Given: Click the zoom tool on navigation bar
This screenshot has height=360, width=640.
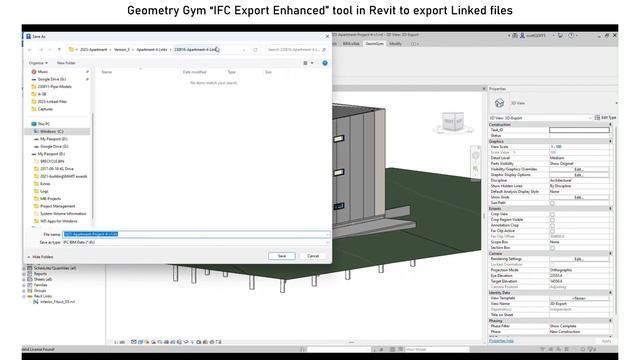Looking at the screenshot, I should point(476,168).
